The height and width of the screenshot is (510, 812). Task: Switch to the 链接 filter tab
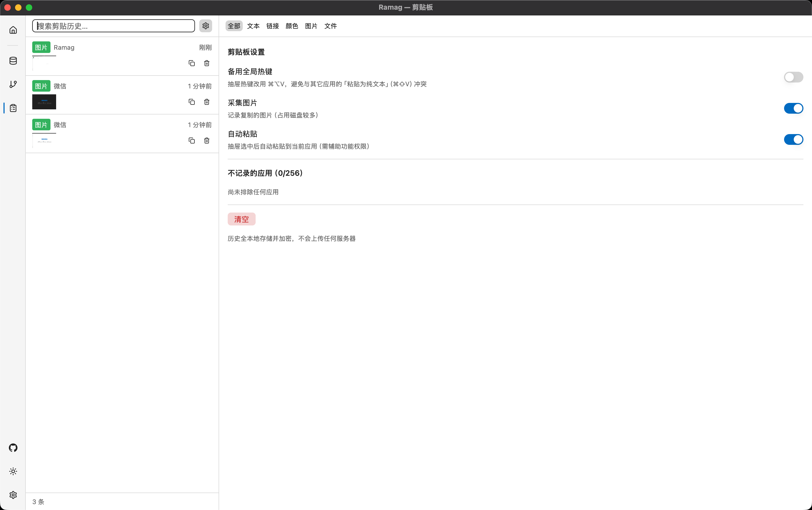tap(272, 26)
